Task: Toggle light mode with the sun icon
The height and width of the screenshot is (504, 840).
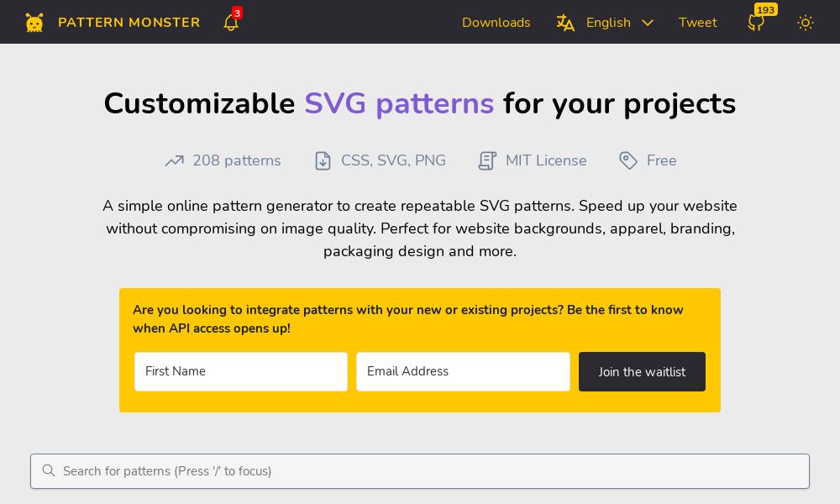Action: point(805,23)
